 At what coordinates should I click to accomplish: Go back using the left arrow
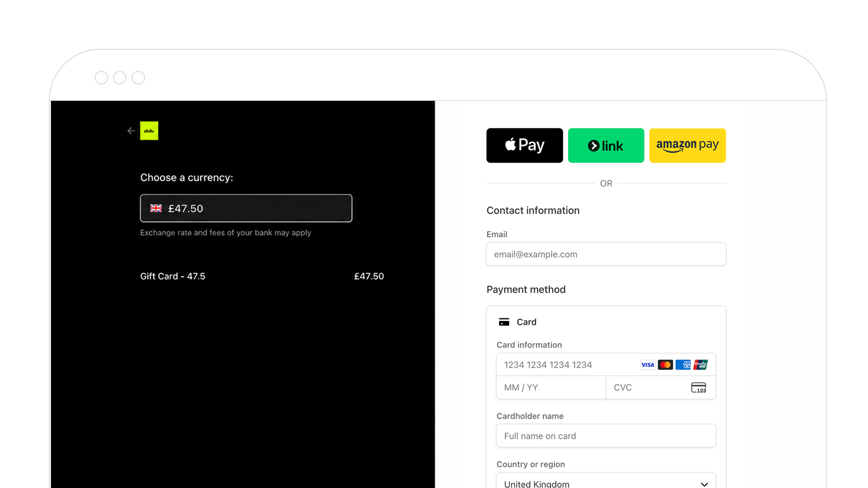pos(131,131)
